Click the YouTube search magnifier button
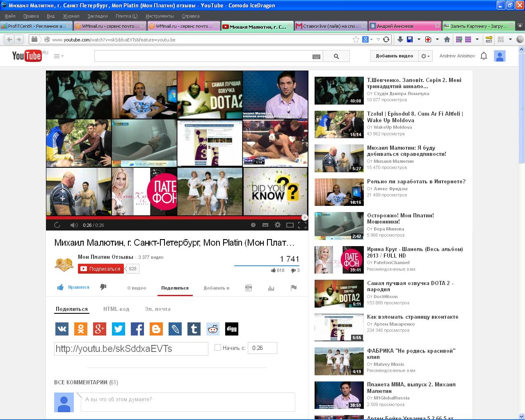 (336, 56)
